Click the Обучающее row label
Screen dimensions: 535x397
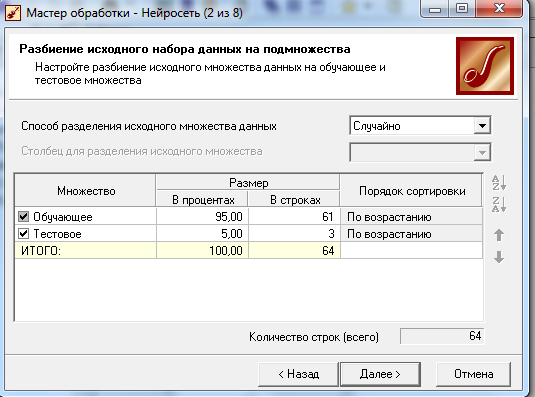click(63, 217)
